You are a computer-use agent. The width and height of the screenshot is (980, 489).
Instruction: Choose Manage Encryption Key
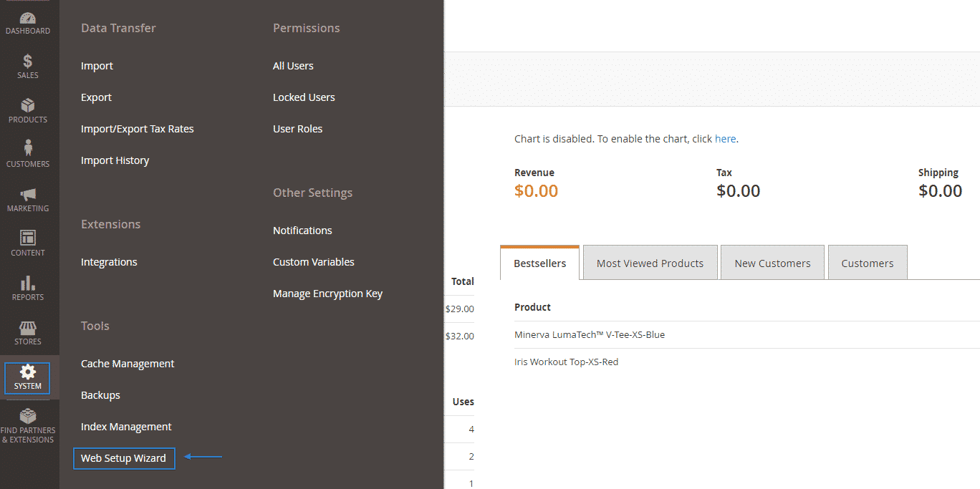point(327,293)
